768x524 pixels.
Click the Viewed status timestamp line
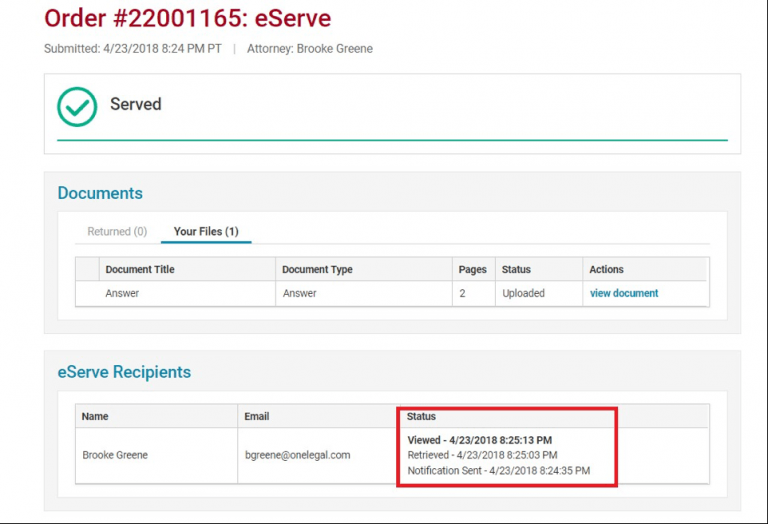[480, 440]
